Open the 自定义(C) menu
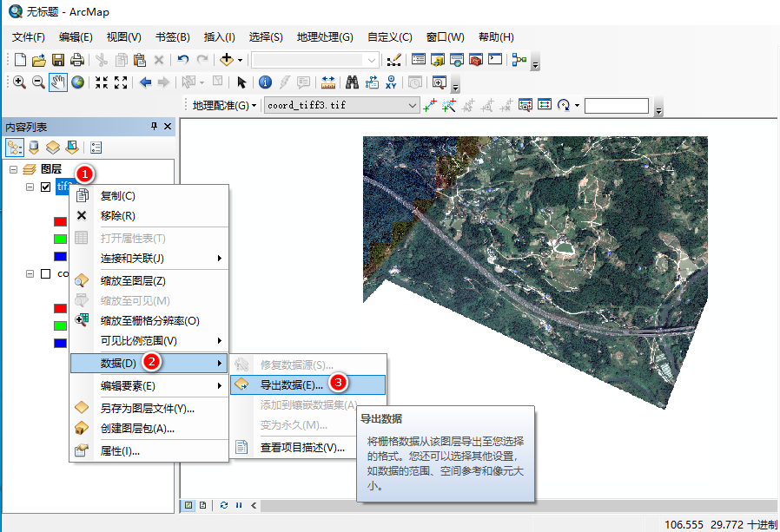Viewport: 780px width, 532px height. click(x=389, y=37)
